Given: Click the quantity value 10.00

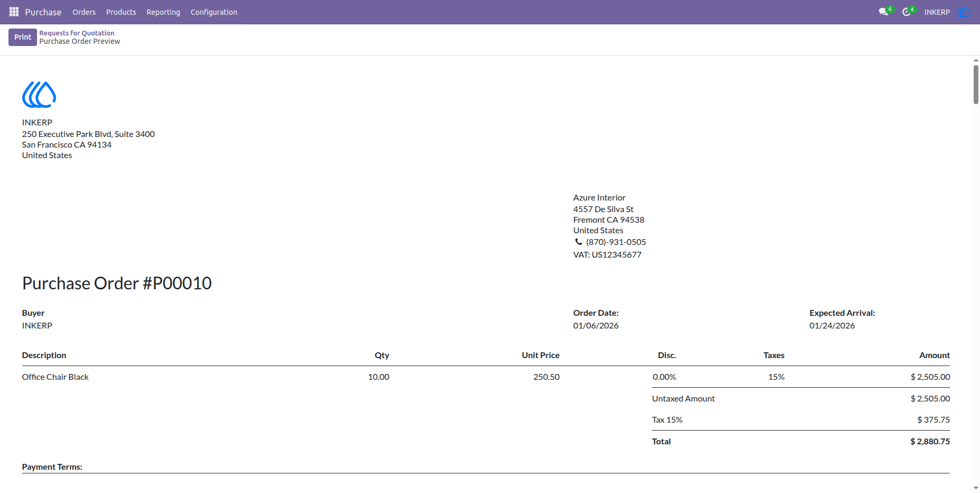Looking at the screenshot, I should pos(378,377).
